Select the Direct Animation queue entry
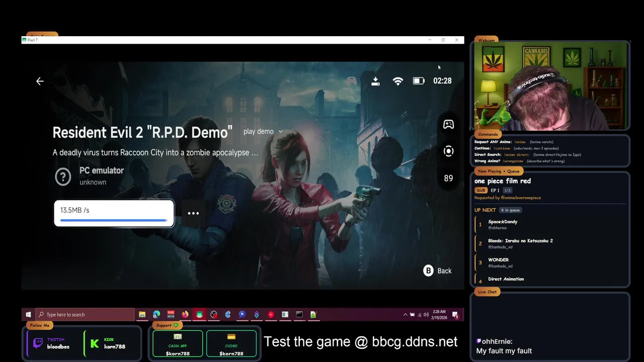644x362 pixels. tap(550, 280)
